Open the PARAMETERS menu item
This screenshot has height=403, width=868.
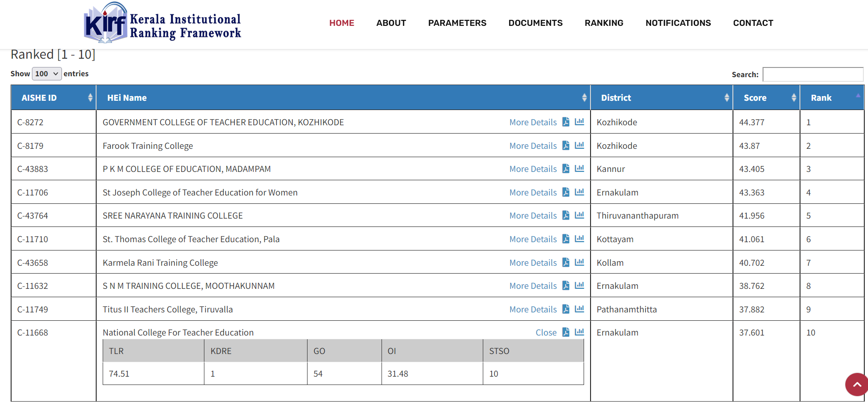(x=457, y=23)
